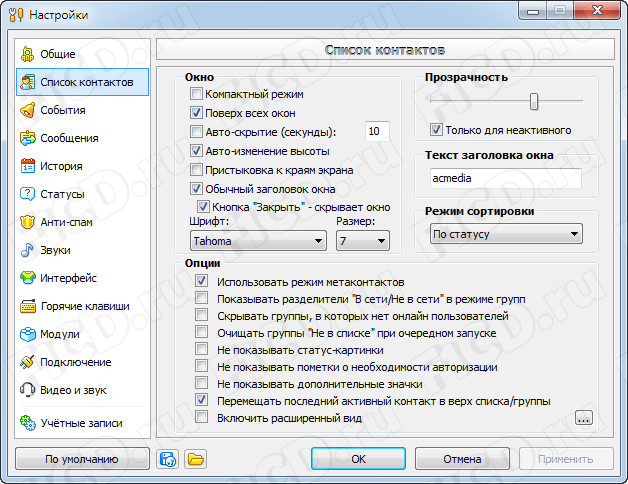The height and width of the screenshot is (484, 628).
Task: Click the Сообщения sidebar icon
Action: 27,138
